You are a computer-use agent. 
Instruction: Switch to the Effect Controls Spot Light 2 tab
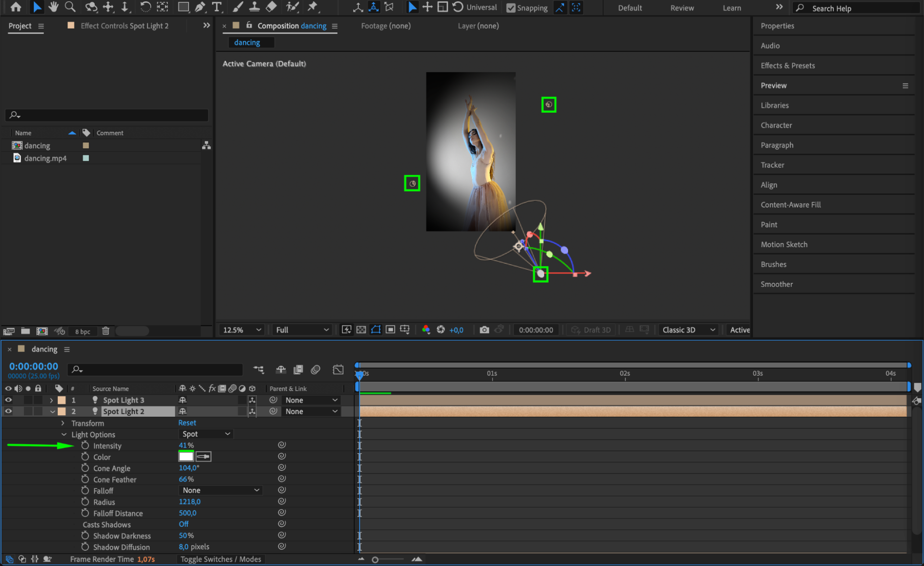point(124,26)
